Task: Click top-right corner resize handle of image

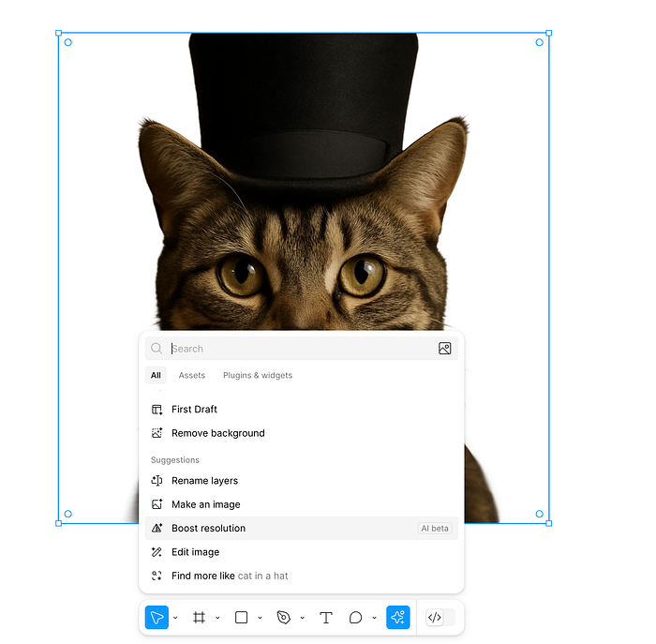Action: pyautogui.click(x=548, y=34)
